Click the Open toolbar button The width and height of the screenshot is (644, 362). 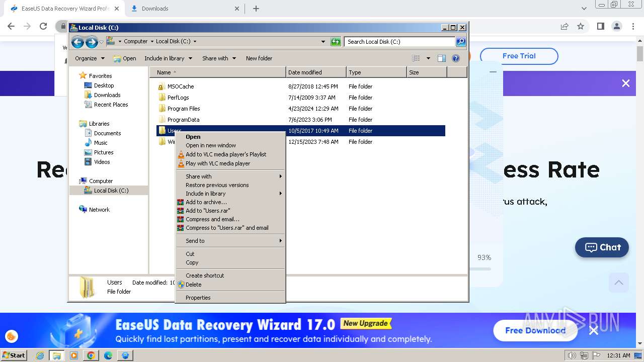click(125, 58)
